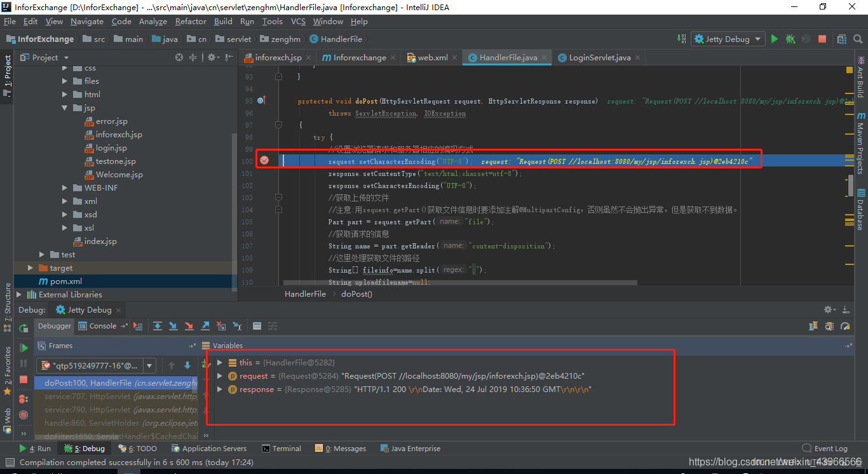Click the Run to Cursor icon

tap(237, 326)
